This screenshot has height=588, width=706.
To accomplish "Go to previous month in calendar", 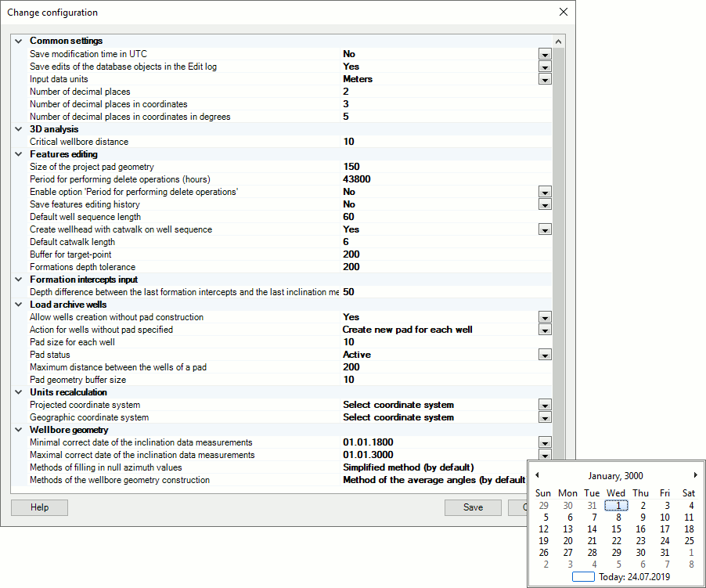I will point(537,475).
